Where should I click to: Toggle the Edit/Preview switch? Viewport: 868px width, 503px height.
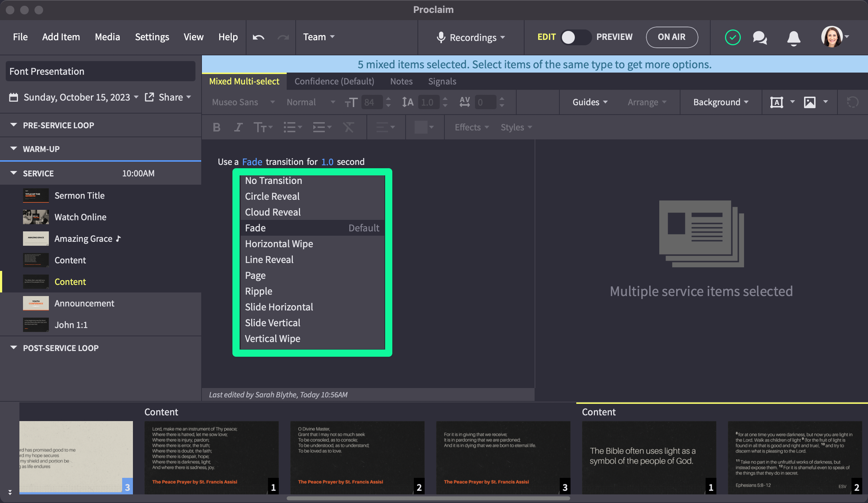point(576,37)
